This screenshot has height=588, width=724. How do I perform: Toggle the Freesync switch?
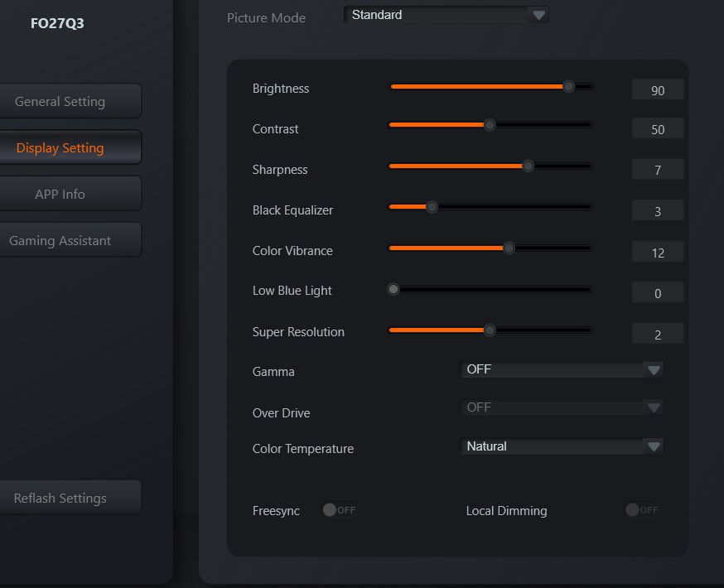[x=339, y=510]
